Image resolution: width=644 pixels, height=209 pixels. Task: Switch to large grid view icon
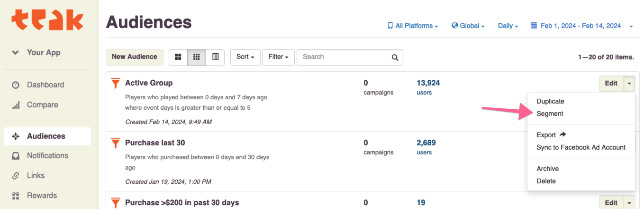[178, 57]
